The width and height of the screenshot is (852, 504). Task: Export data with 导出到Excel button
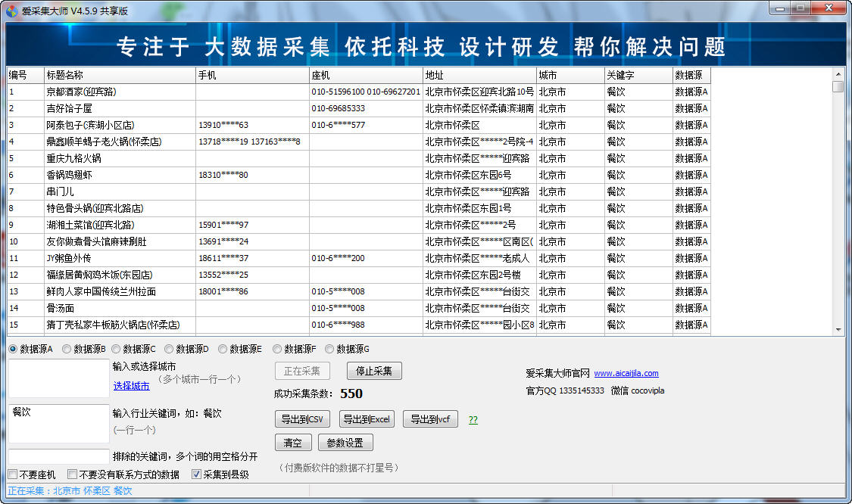366,418
